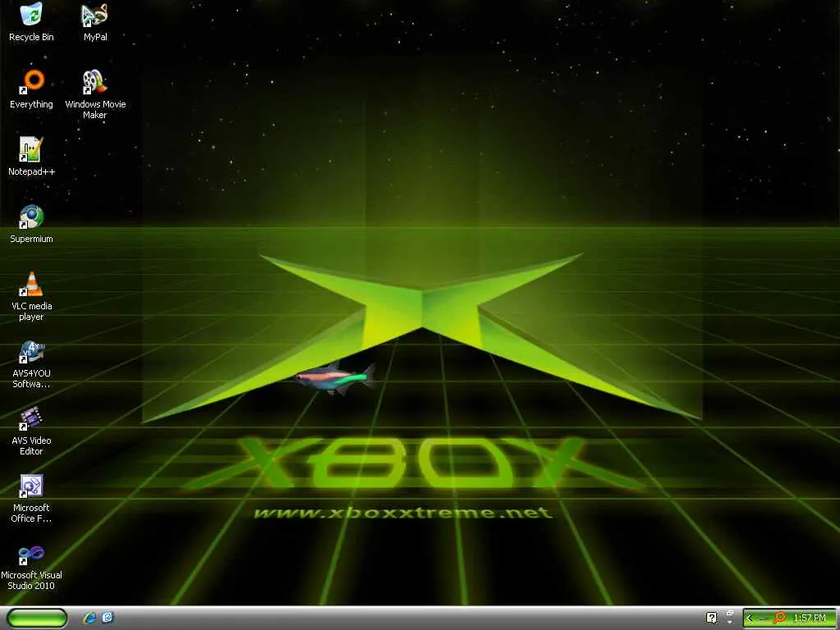The image size is (840, 630).
Task: Expand hidden tray icons with the chevron
Action: 750,619
